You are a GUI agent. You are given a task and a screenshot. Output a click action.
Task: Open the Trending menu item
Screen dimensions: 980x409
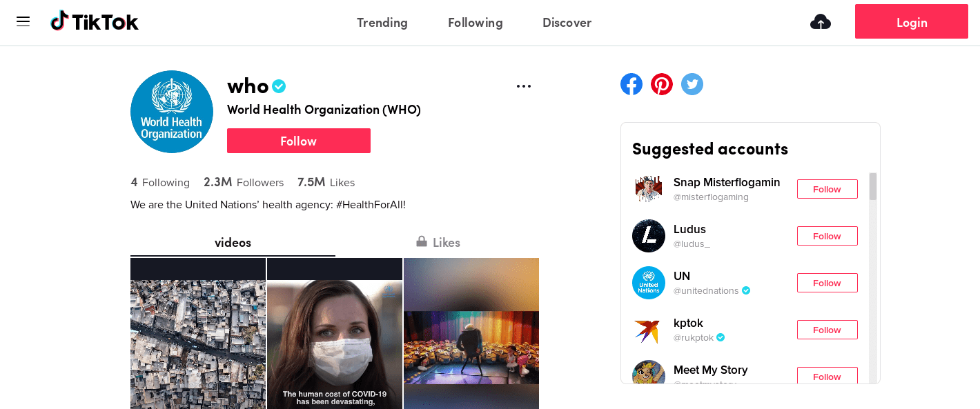382,22
